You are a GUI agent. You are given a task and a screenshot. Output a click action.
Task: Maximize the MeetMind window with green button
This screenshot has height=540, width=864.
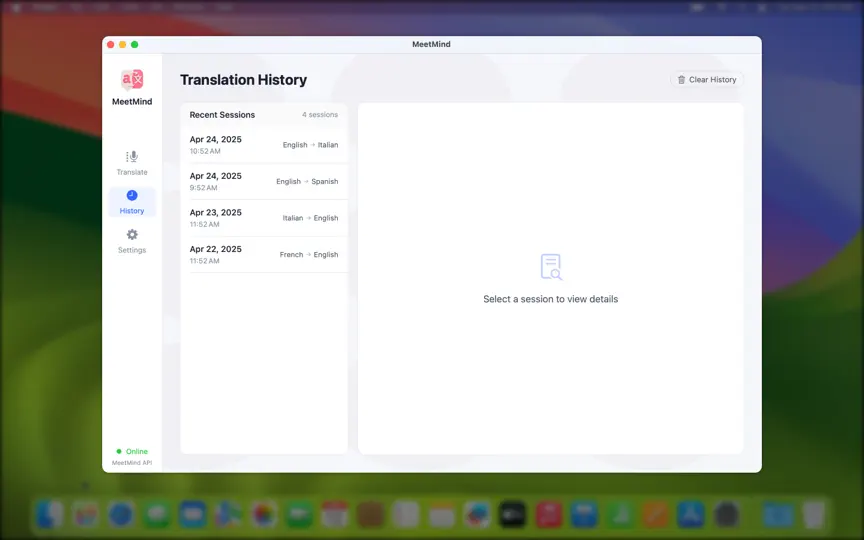[x=134, y=45]
